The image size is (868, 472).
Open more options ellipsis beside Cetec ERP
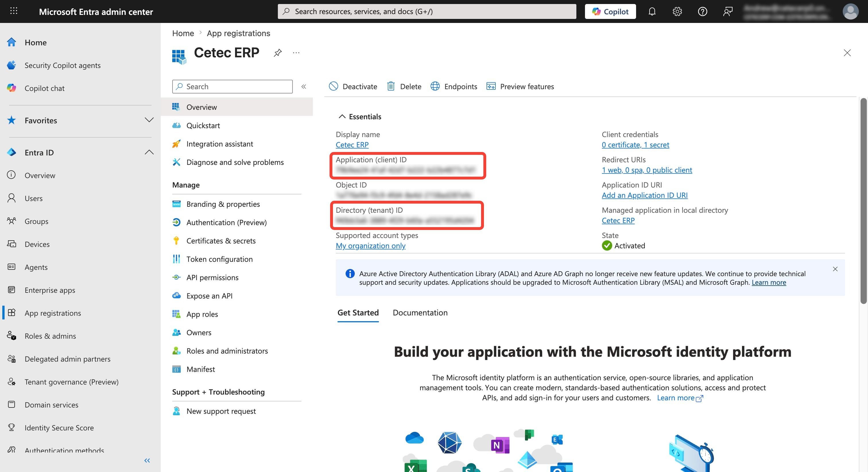[x=296, y=53]
